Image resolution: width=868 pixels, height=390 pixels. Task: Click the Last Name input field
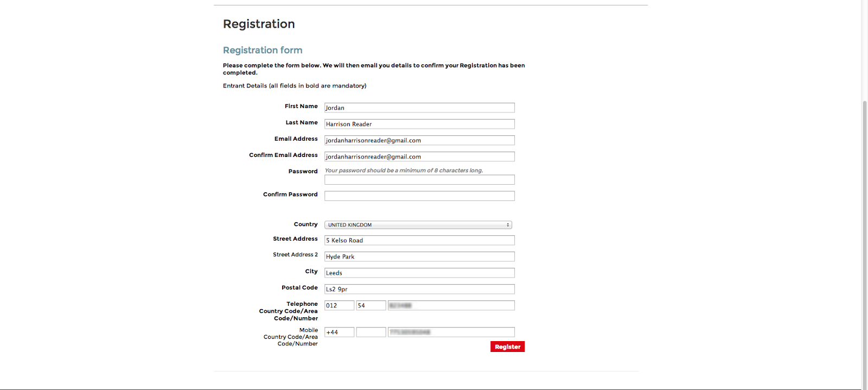[419, 124]
